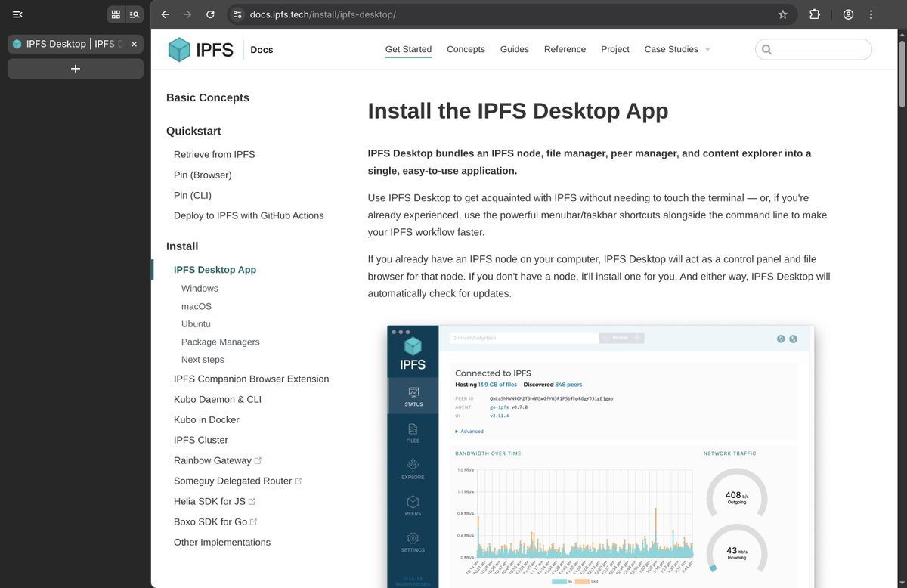Click the IPFS Desktop app screenshot image

[601, 456]
